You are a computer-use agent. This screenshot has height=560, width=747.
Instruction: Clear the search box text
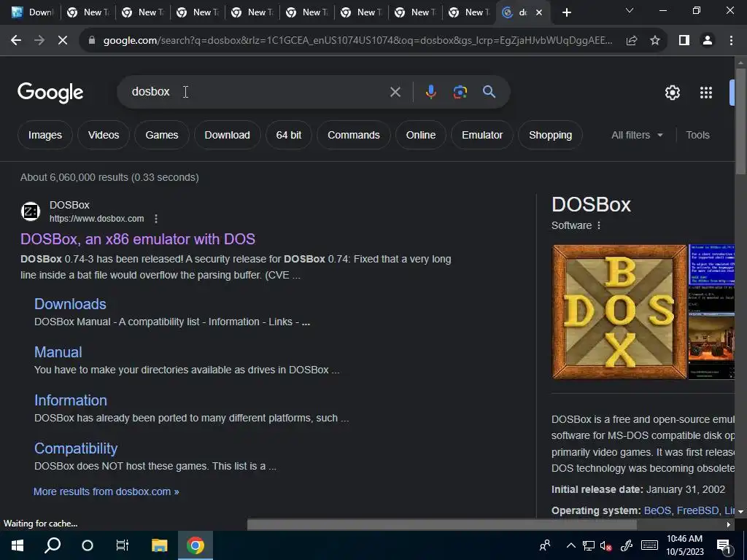(395, 92)
